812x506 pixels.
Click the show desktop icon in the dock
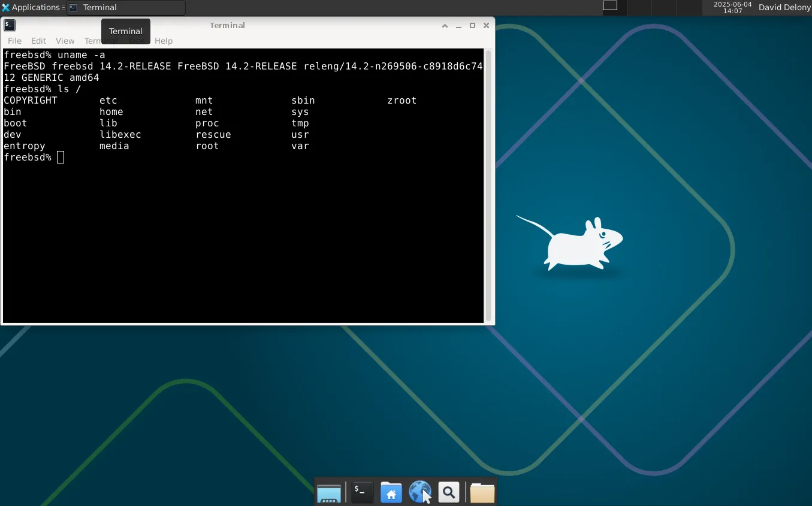coord(328,492)
